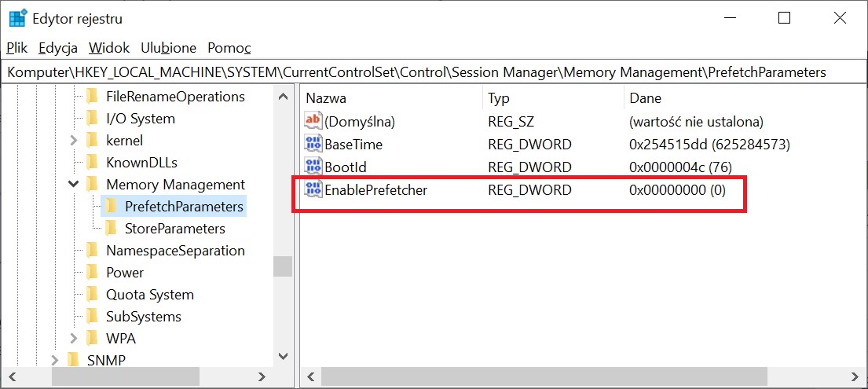Select the BaseTime value name
This screenshot has width=868, height=389.
pos(353,145)
